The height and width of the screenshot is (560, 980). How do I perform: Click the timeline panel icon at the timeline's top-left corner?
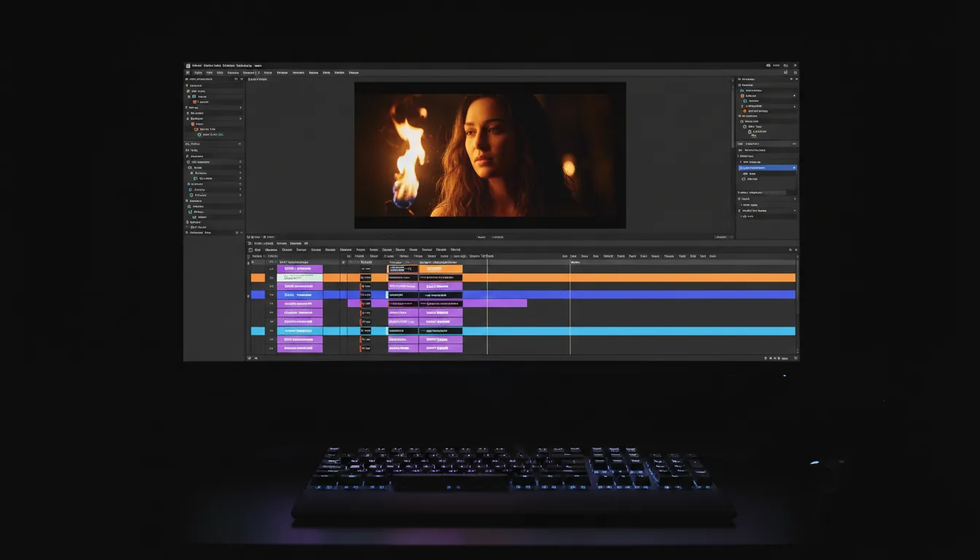249,236
